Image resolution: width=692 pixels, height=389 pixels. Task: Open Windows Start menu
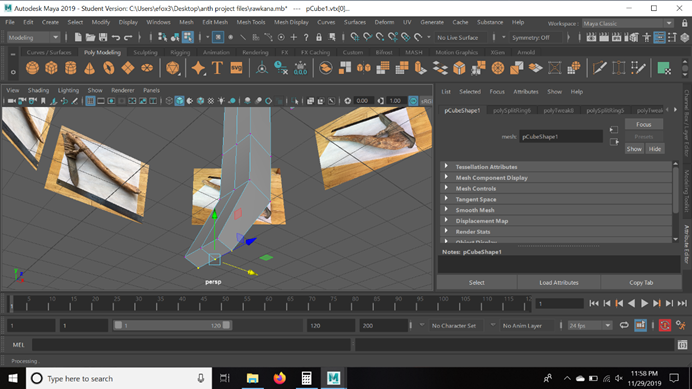[13, 378]
